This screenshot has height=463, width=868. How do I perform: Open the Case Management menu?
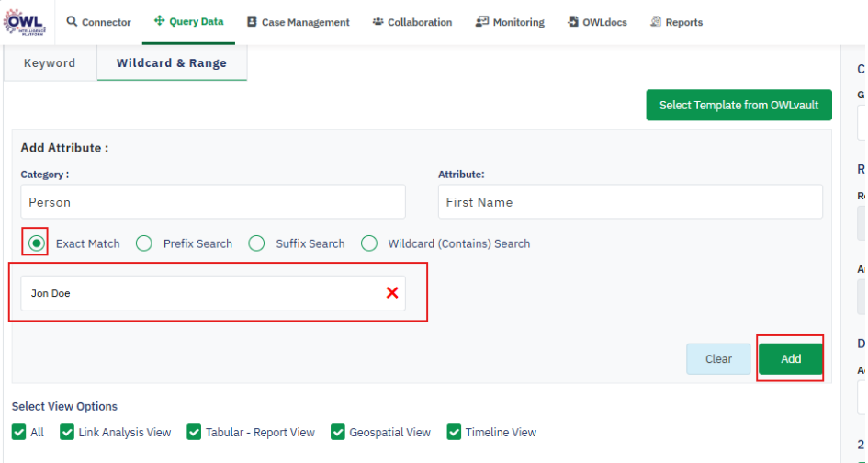point(299,22)
